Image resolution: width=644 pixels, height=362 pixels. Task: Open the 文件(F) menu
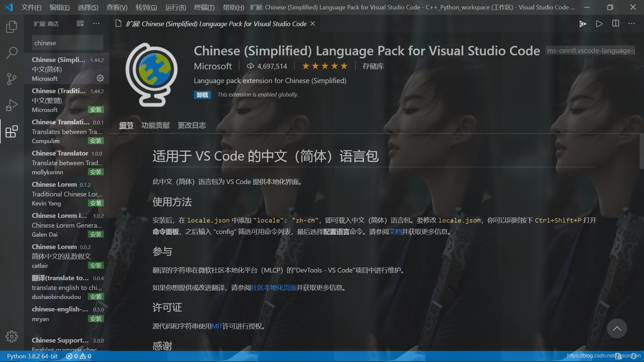31,7
